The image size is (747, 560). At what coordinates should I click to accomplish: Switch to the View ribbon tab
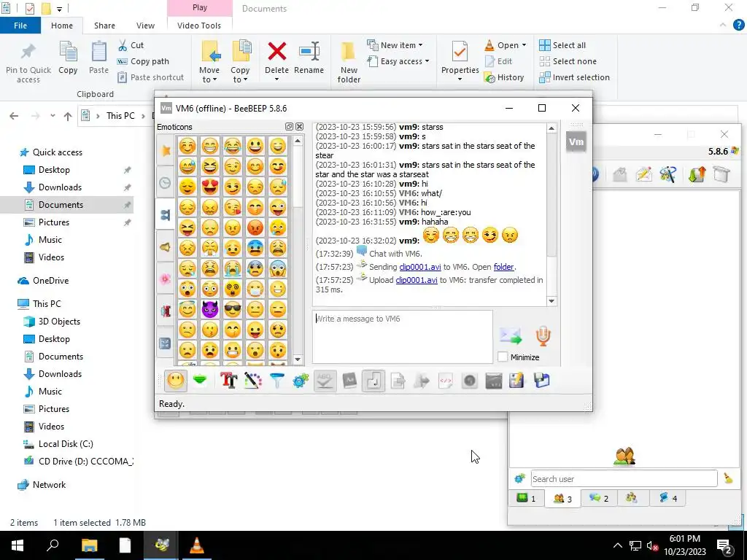[x=145, y=26]
